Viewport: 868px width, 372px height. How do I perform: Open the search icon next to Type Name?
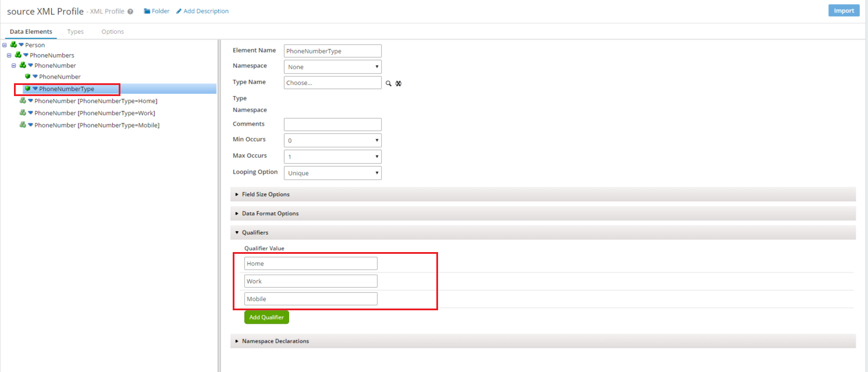(389, 83)
